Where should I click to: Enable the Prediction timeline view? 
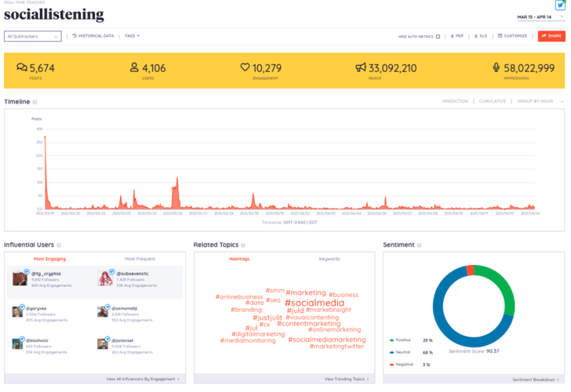point(455,101)
